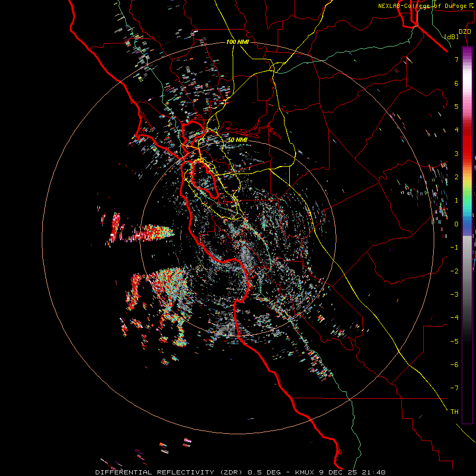This screenshot has width=476, height=476.
Task: Click the "7" tick label on color scale
Action: 456,59
